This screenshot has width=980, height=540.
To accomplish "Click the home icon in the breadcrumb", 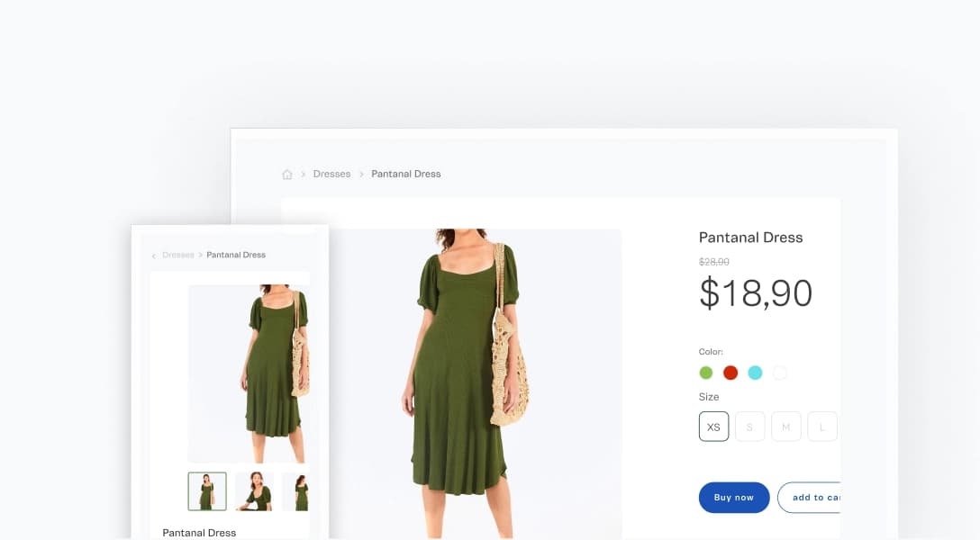I will tap(287, 175).
